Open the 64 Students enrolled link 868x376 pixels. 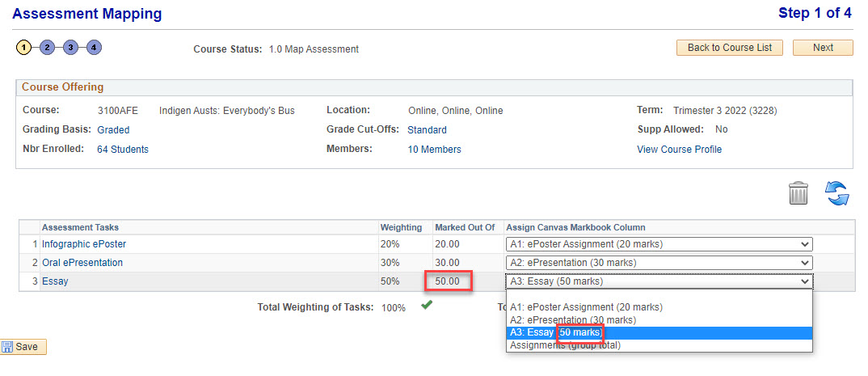click(123, 150)
